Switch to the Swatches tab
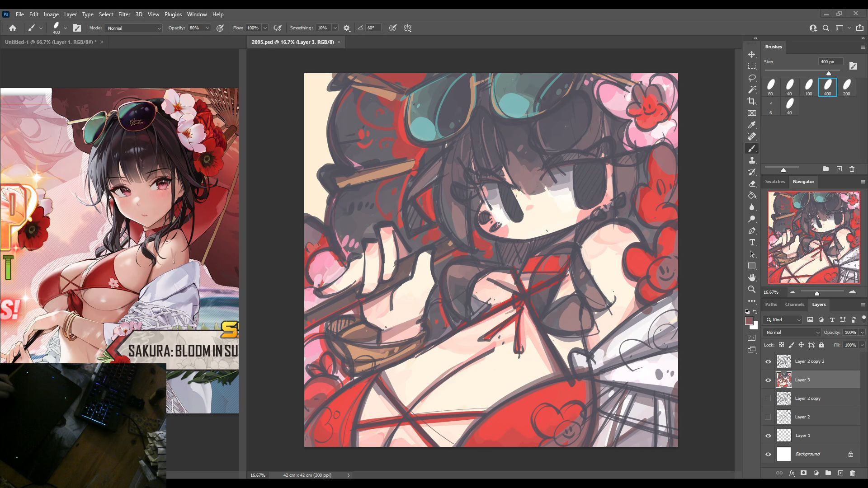 point(774,182)
